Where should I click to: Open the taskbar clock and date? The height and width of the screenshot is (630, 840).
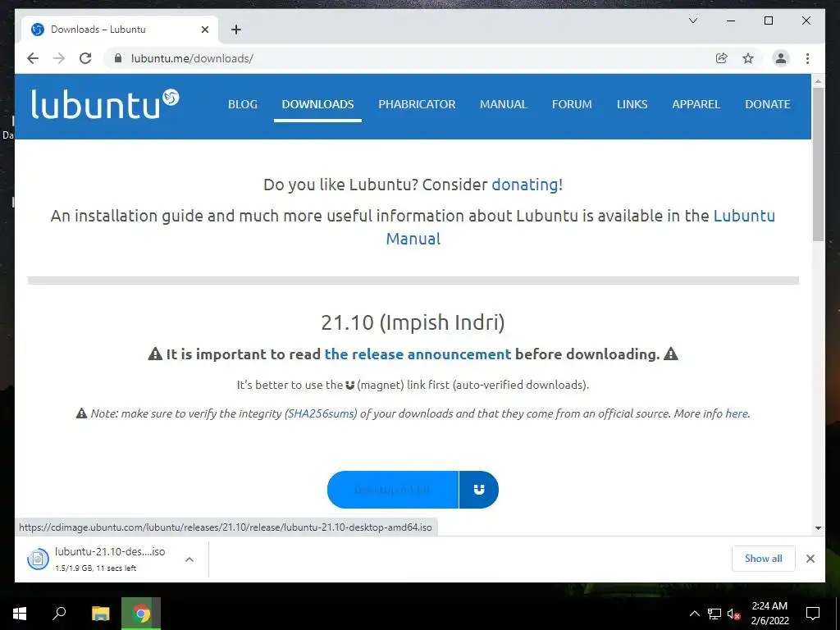tap(769, 614)
